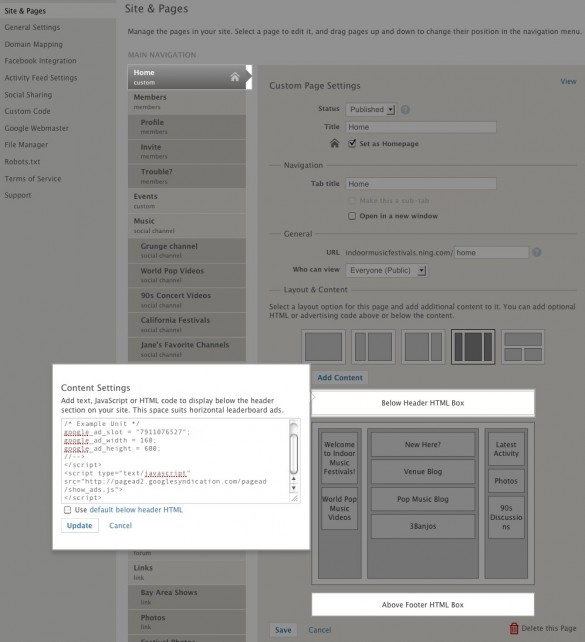Select the World Pop Videos sub-page
This screenshot has width=585, height=642.
point(187,275)
